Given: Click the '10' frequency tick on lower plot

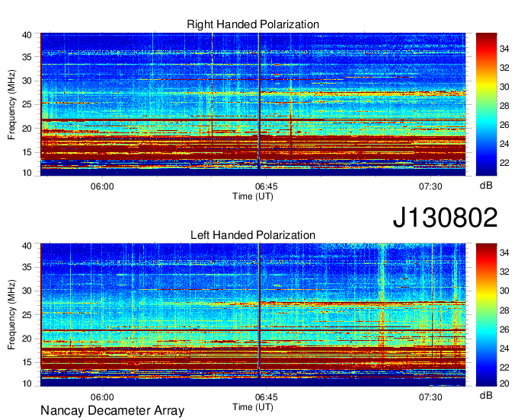Looking at the screenshot, I should [27, 383].
